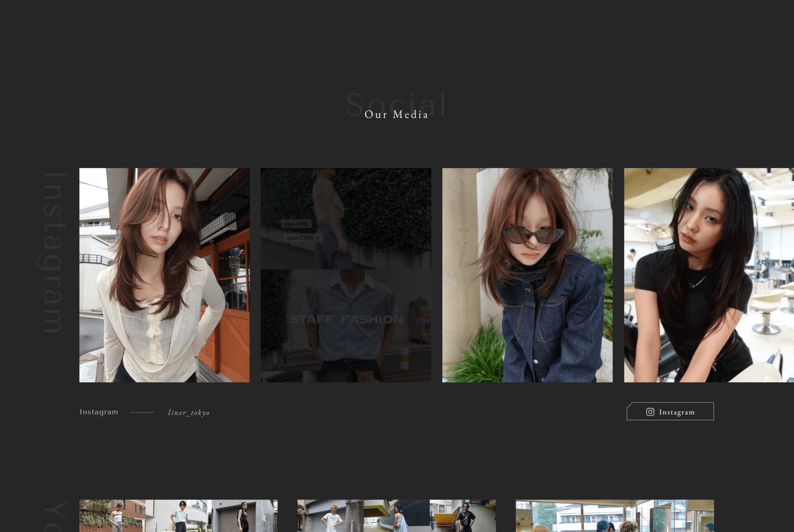Open the liner_tokyo account link

point(189,413)
